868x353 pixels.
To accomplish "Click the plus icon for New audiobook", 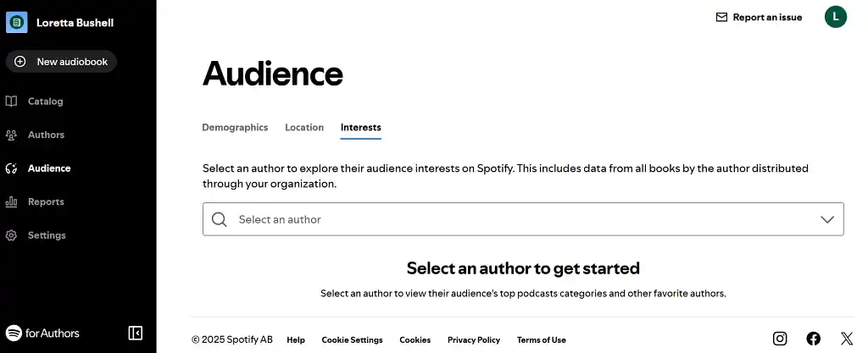I will pos(20,62).
